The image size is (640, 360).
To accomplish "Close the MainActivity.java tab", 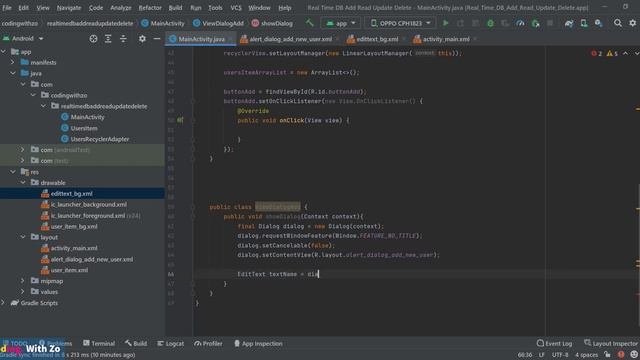I will pyautogui.click(x=231, y=39).
